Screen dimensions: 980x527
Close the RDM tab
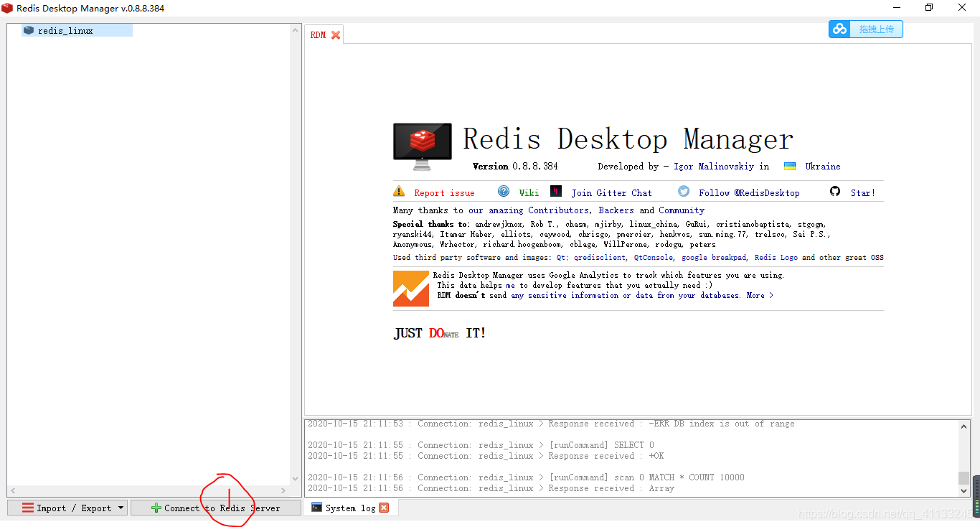[x=335, y=35]
